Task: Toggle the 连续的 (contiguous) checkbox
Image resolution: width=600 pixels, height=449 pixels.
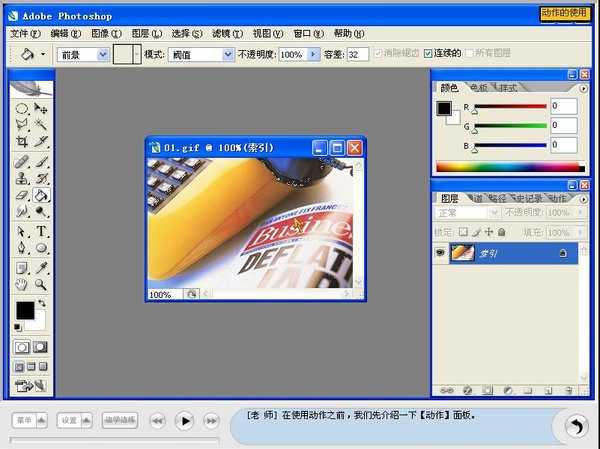Action: tap(429, 53)
